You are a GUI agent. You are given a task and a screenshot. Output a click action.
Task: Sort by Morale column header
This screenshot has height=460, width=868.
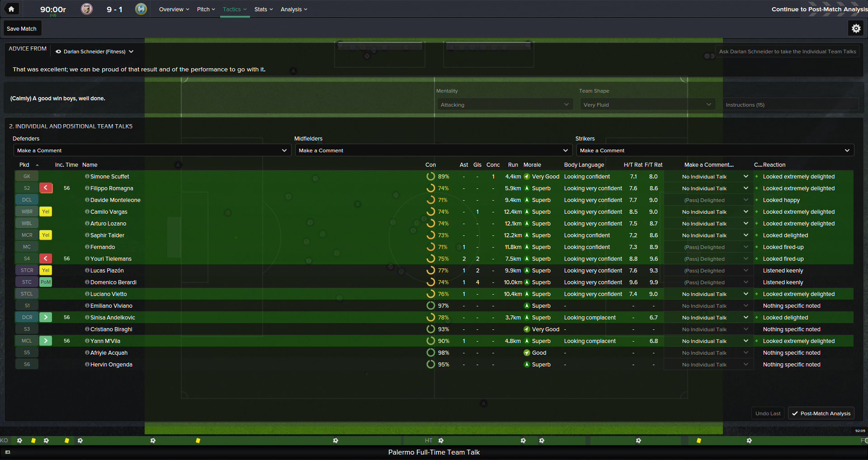click(x=532, y=164)
